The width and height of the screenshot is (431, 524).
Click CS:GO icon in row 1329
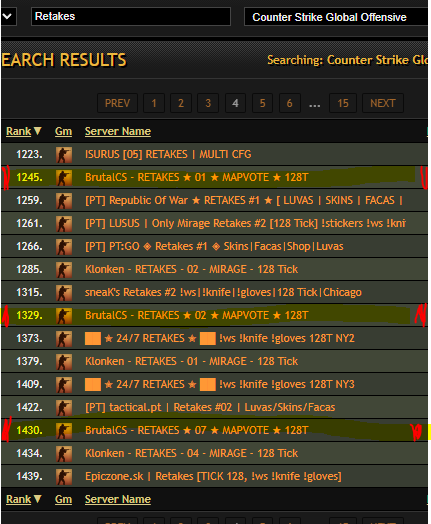tap(64, 316)
